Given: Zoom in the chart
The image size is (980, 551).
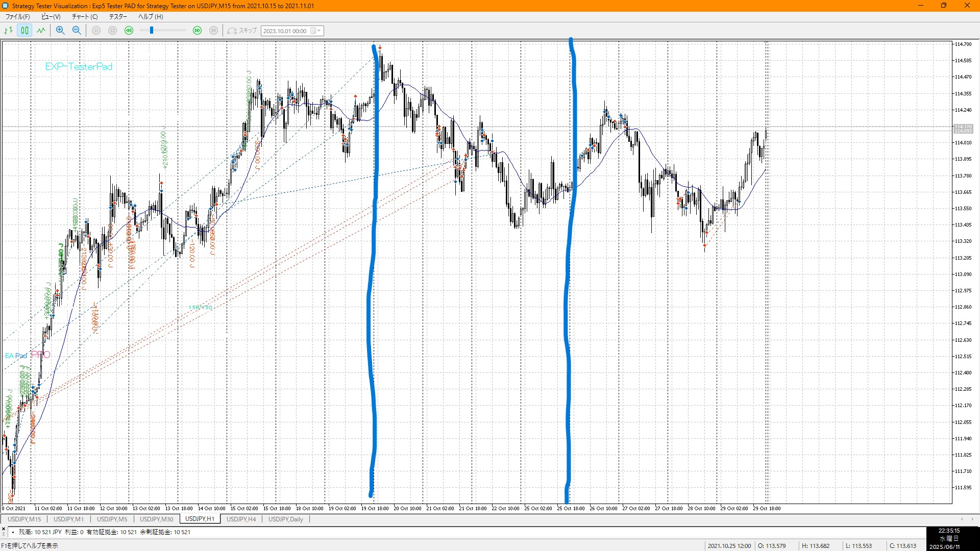Looking at the screenshot, I should [x=60, y=31].
